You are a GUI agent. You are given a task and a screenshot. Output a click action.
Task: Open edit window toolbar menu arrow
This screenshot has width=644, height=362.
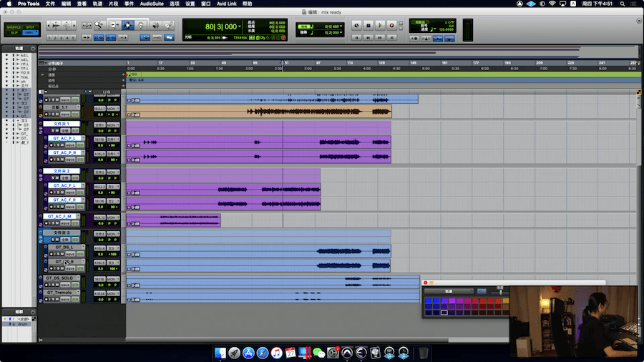click(639, 21)
